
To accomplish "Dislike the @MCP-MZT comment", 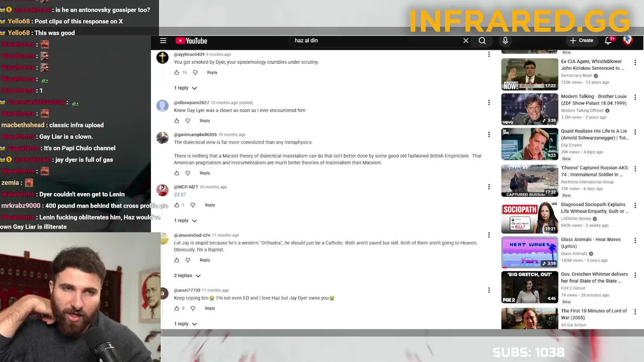I will click(x=193, y=205).
